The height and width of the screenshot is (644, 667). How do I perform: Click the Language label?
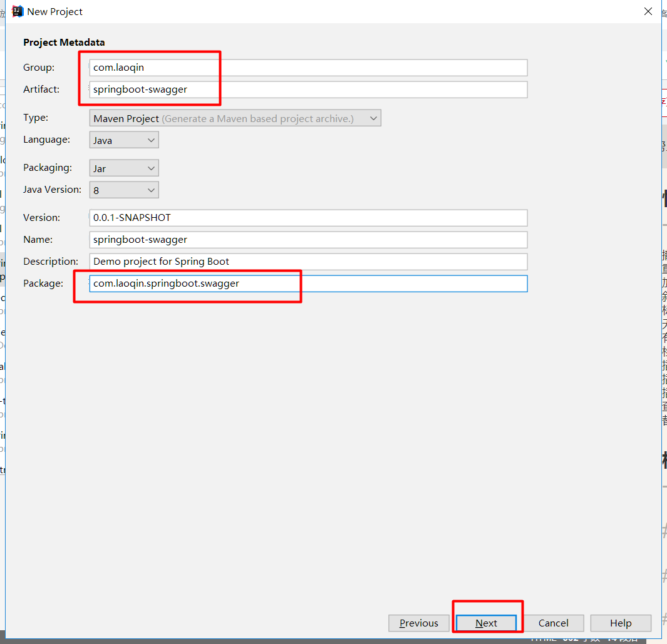46,140
